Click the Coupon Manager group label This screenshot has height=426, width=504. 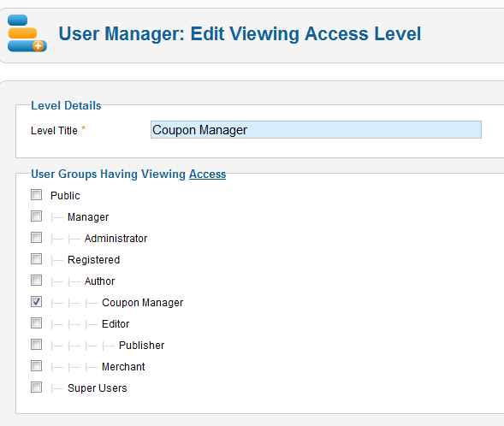pyautogui.click(x=142, y=303)
